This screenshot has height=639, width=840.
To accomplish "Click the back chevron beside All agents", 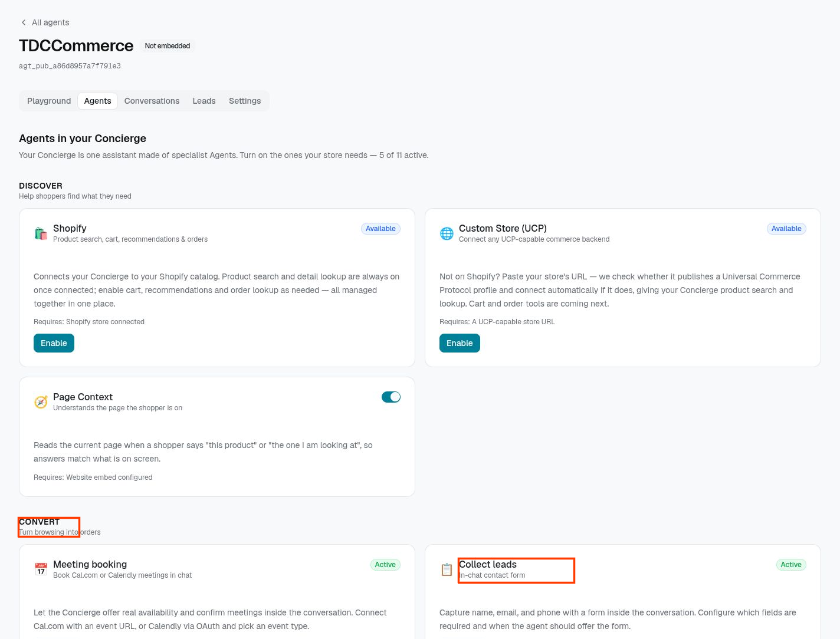I will (x=24, y=22).
